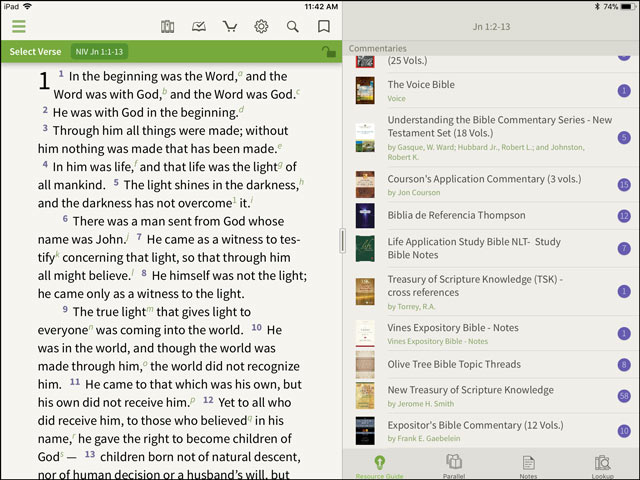
Task: Open the settings gear icon
Action: (x=261, y=27)
